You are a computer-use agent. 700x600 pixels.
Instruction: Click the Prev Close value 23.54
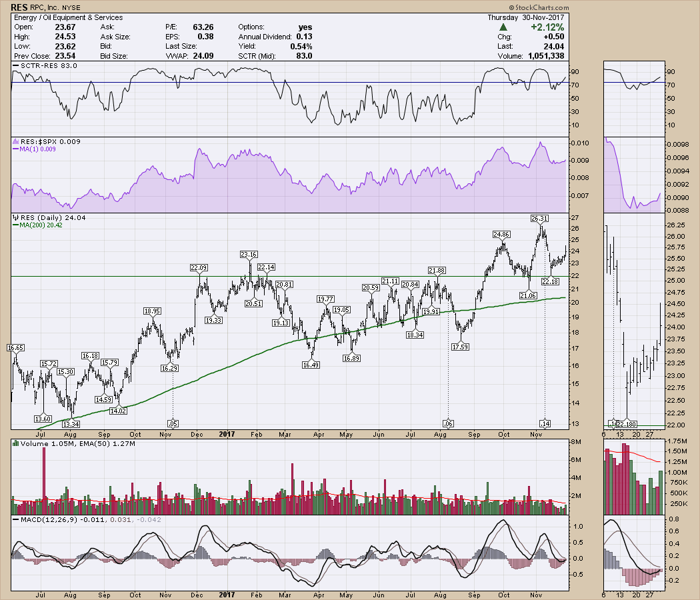click(65, 56)
